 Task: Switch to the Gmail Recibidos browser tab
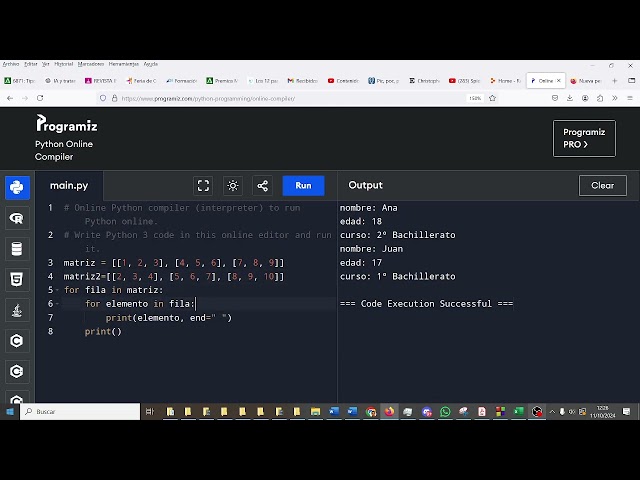pyautogui.click(x=303, y=81)
